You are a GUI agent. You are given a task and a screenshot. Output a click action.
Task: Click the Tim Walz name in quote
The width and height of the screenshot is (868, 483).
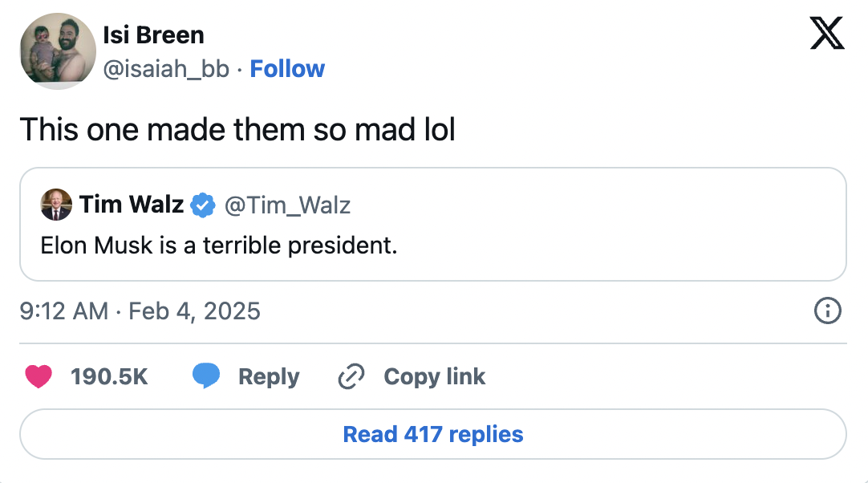click(x=131, y=205)
